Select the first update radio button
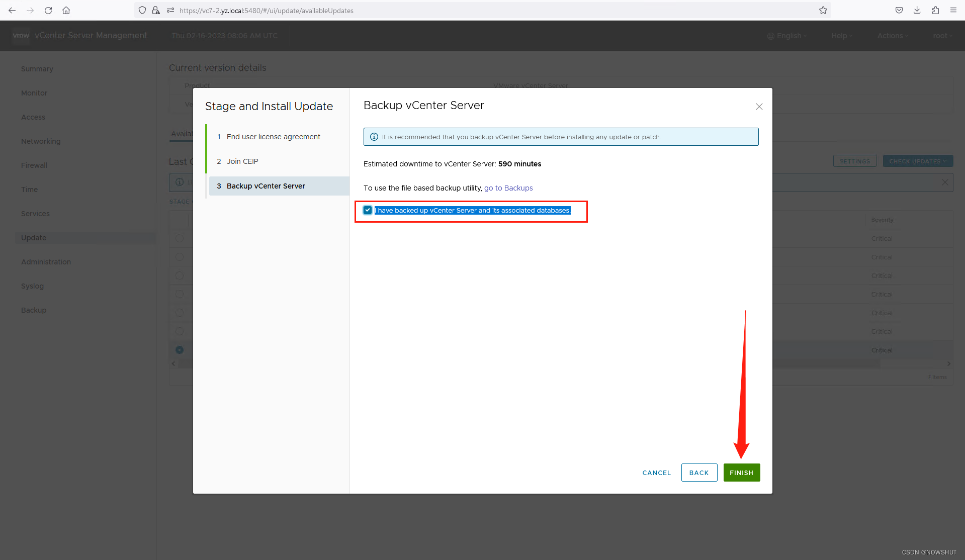 coord(180,238)
